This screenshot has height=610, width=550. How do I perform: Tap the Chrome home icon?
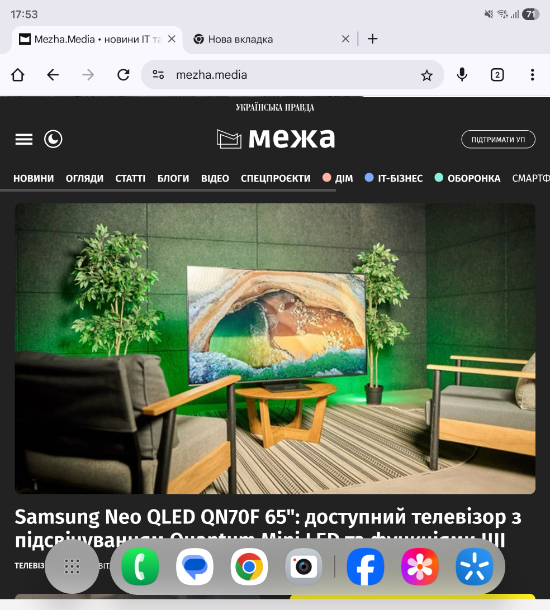tap(18, 75)
